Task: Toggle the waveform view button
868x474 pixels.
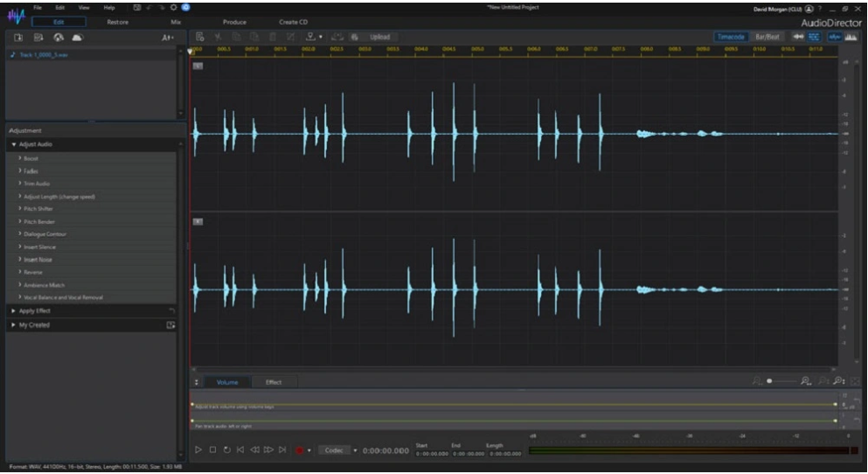Action: point(834,37)
